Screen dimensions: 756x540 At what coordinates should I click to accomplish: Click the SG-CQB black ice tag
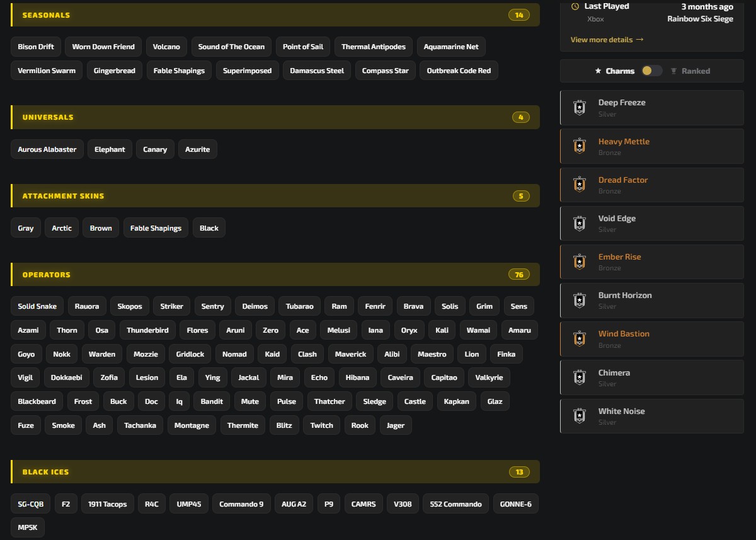(31, 504)
